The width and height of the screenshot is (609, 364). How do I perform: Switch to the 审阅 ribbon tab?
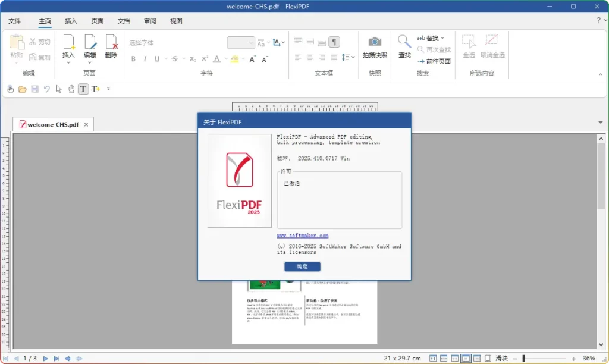coord(150,21)
